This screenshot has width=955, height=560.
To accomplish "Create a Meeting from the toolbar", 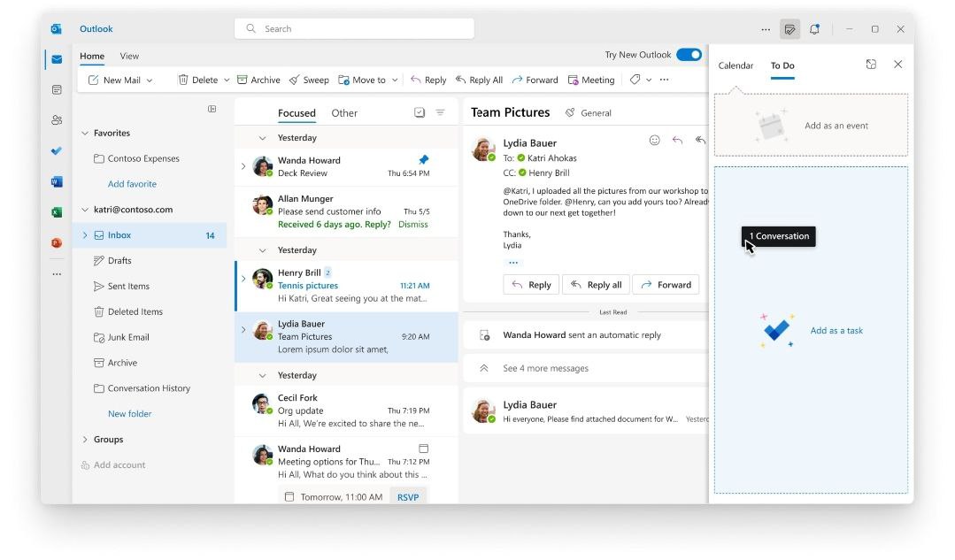I will coord(590,80).
